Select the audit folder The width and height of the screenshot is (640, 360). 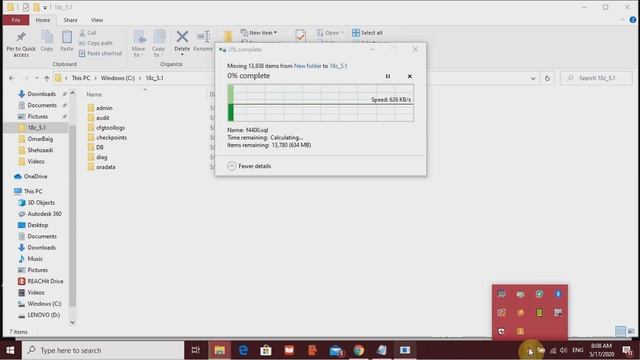click(98, 118)
